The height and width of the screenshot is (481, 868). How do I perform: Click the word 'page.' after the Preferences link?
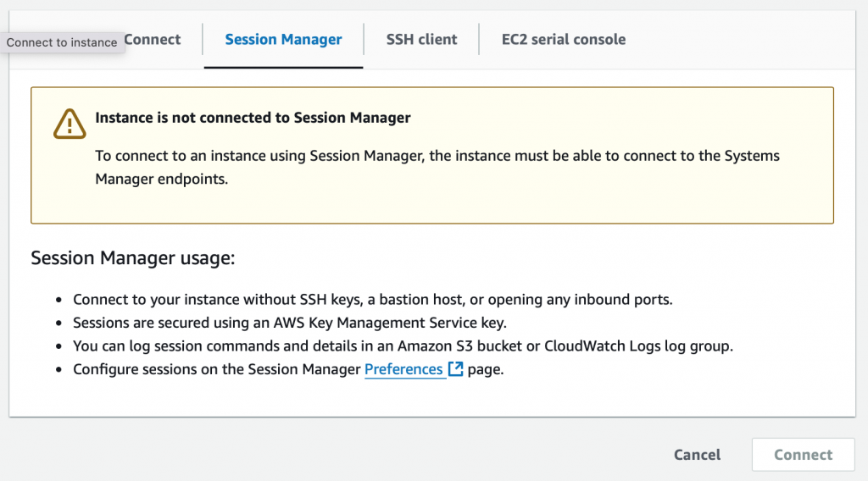click(x=486, y=369)
